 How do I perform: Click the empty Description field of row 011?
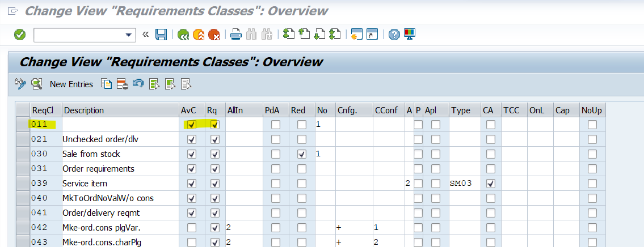coord(120,124)
